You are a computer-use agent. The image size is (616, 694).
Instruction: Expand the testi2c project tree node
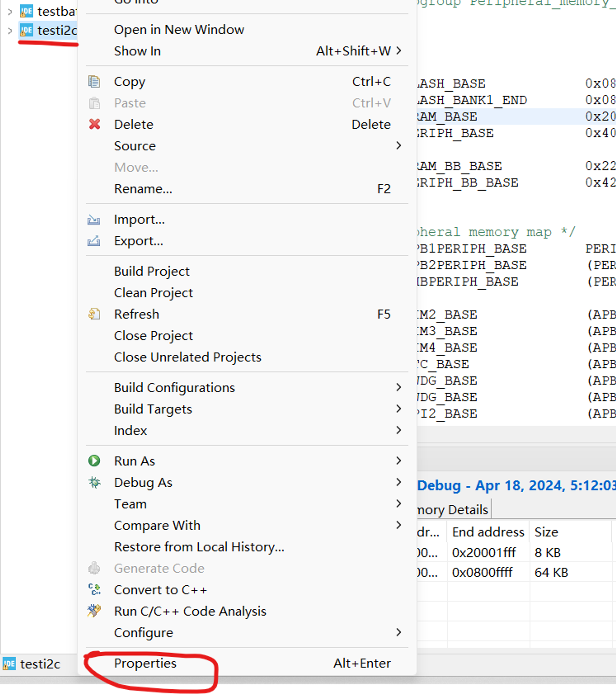click(10, 31)
